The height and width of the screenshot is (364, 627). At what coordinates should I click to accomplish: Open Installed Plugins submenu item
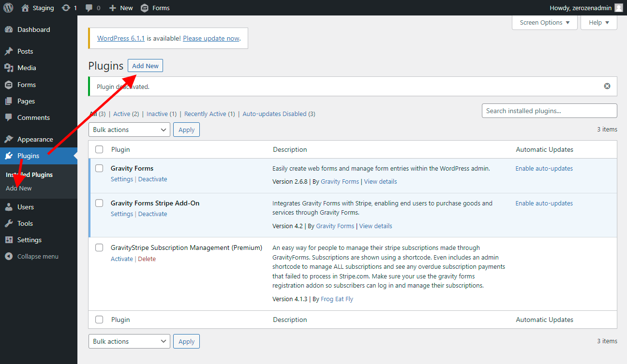29,175
